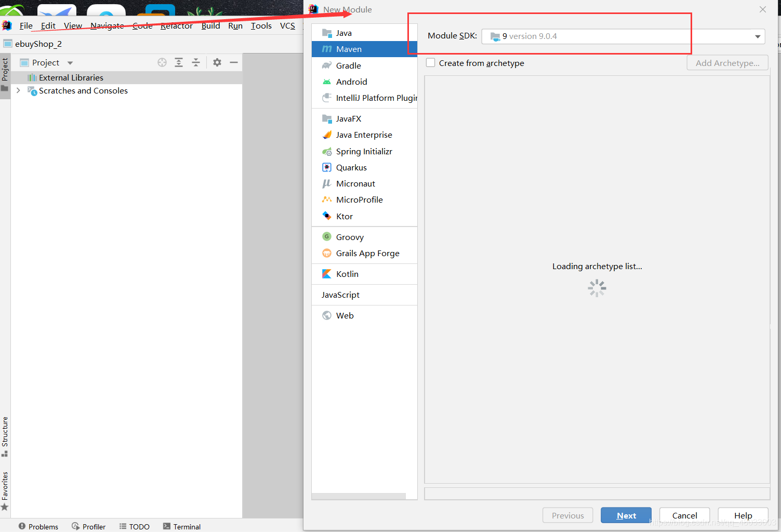The height and width of the screenshot is (532, 781).
Task: Choose Java Enterprise module type
Action: click(x=364, y=135)
